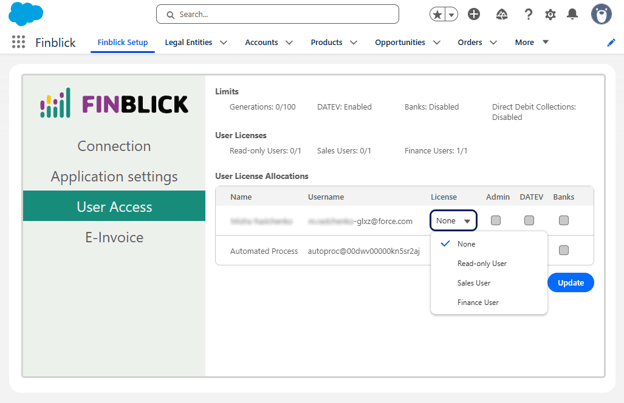Open the global create plus icon
The image size is (624, 403).
pyautogui.click(x=474, y=14)
